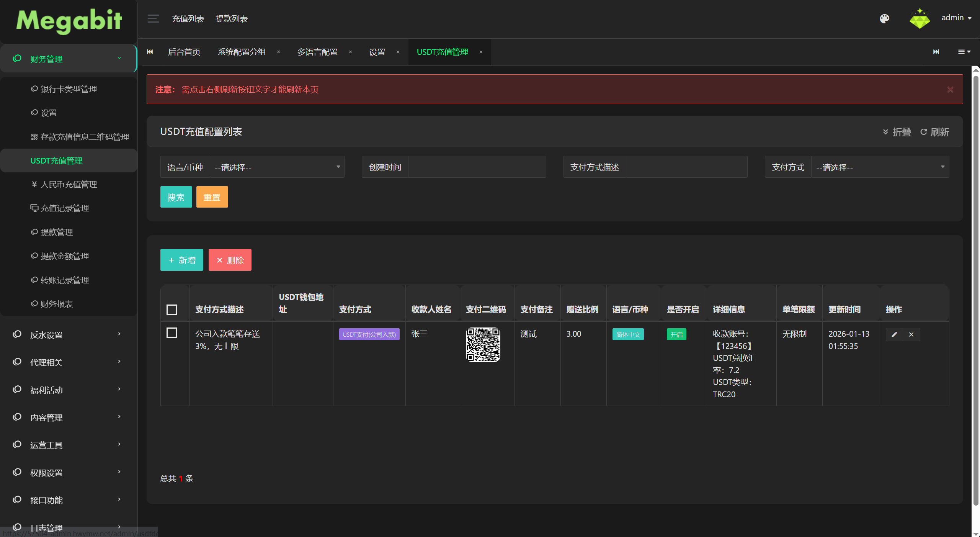Toggle the sidebar hamburger menu icon
Screen dimensions: 980x537
(x=154, y=18)
